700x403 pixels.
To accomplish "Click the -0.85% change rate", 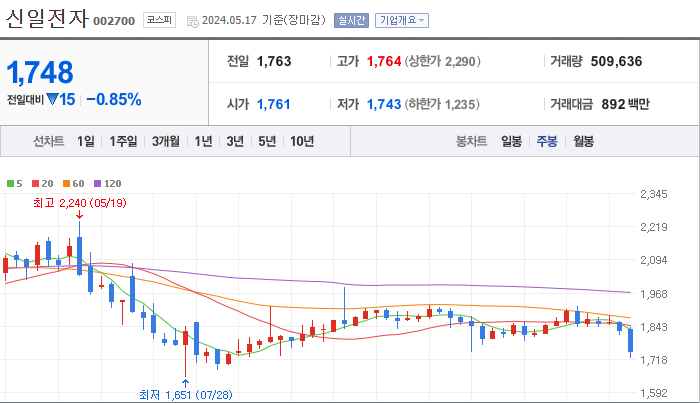I will tap(114, 100).
